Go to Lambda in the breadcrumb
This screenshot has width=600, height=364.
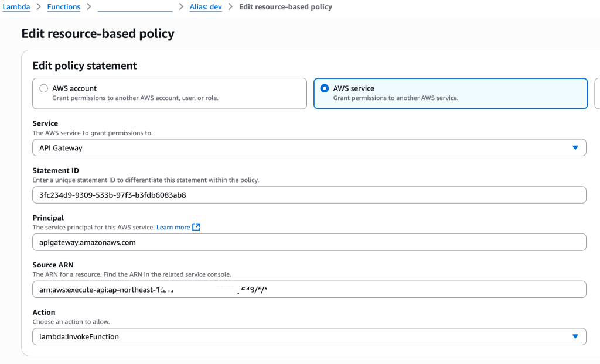click(16, 7)
